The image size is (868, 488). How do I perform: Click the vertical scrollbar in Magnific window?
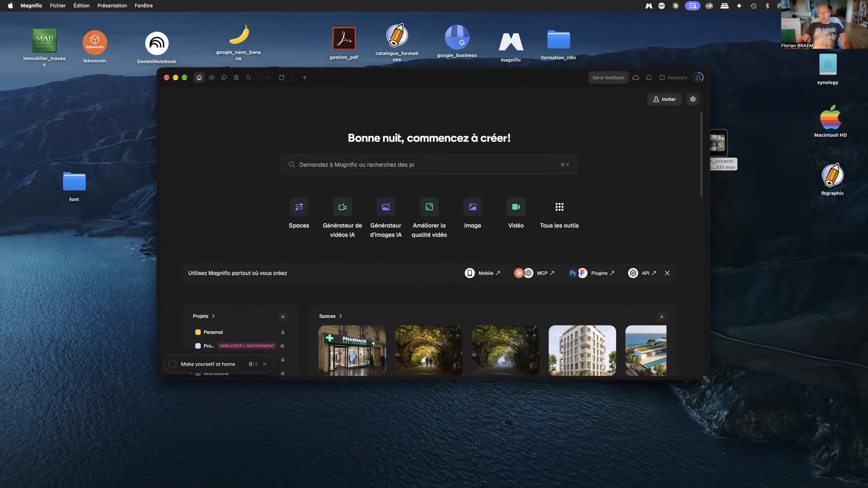701,154
